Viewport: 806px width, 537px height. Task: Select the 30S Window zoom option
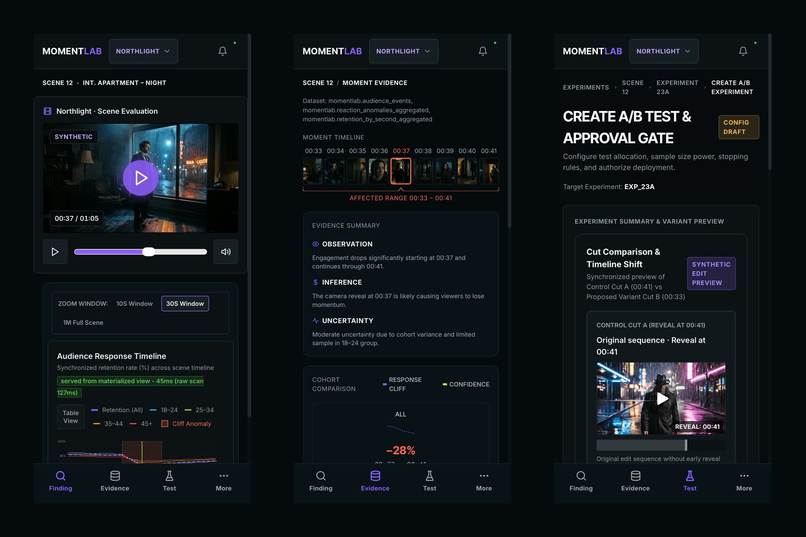pos(185,304)
